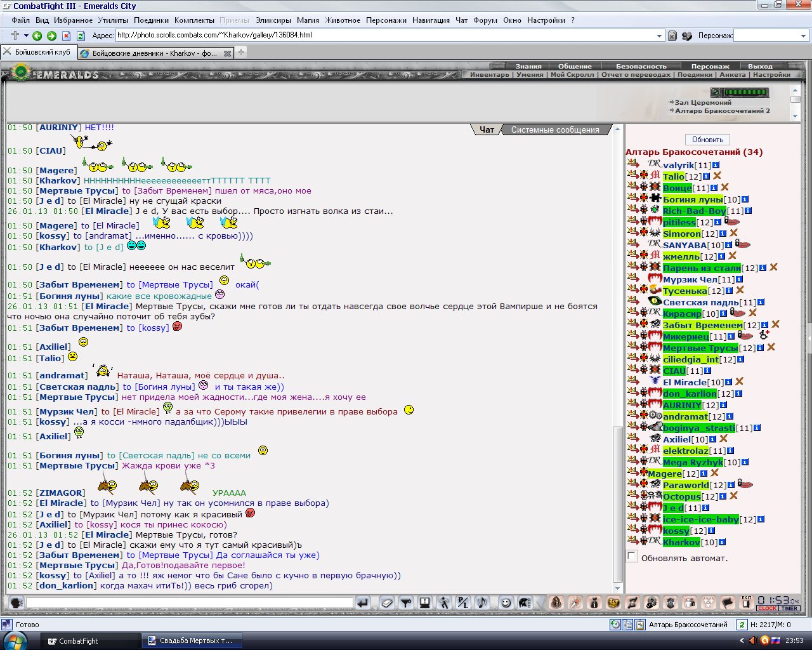Click the eraser icon to clear chat
The image size is (812, 650).
(x=387, y=602)
